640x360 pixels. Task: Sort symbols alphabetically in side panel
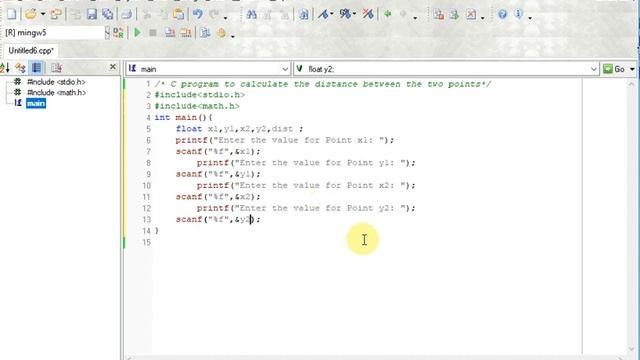(5, 68)
